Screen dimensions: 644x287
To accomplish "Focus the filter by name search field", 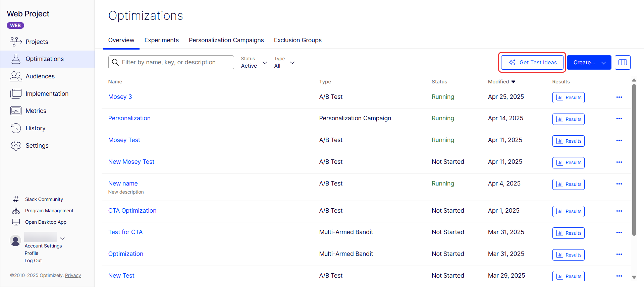I will (x=171, y=62).
